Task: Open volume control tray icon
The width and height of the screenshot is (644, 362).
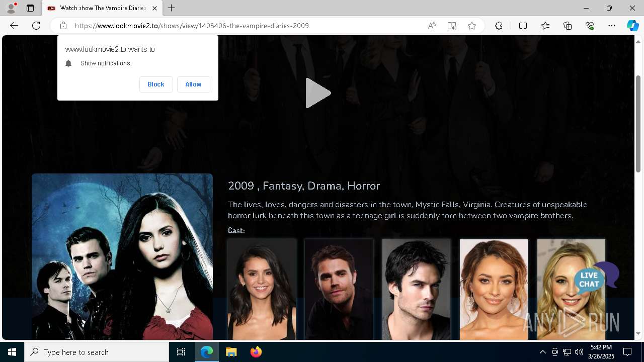Action: [579, 352]
